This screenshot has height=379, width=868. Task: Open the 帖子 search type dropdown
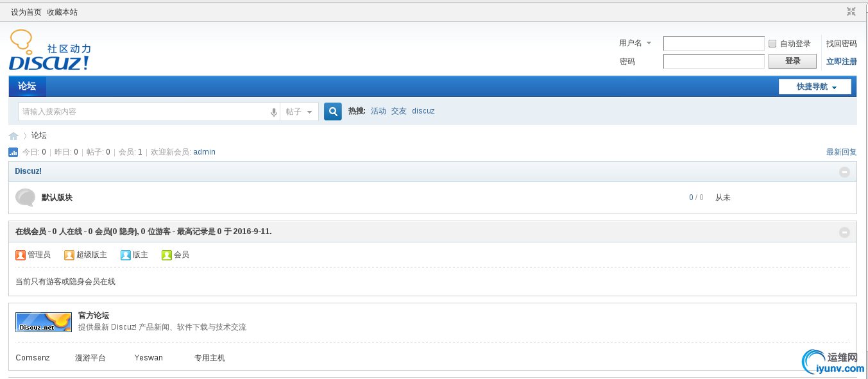[x=299, y=112]
